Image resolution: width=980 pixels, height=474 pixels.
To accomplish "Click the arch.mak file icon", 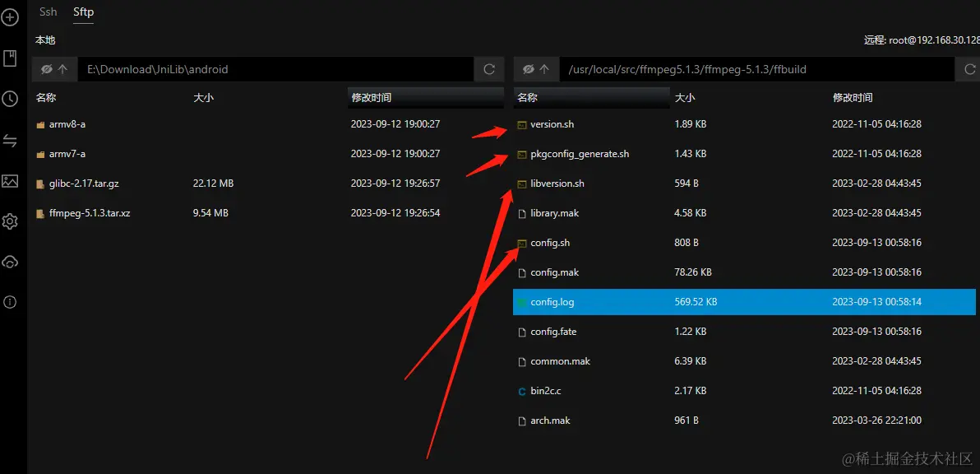I will pos(522,421).
